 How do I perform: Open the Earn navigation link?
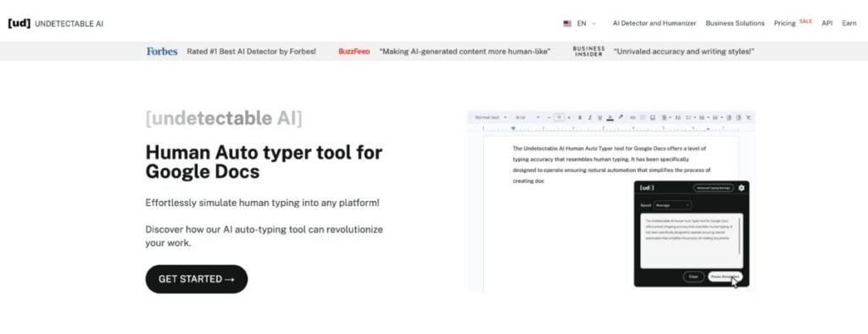point(849,23)
